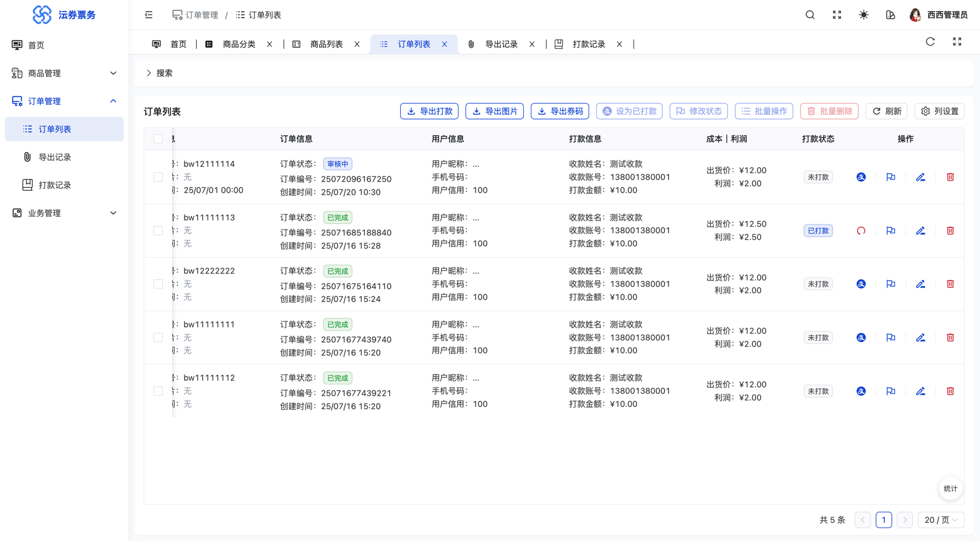
Task: Click the floating 统计 statistics button
Action: (950, 489)
